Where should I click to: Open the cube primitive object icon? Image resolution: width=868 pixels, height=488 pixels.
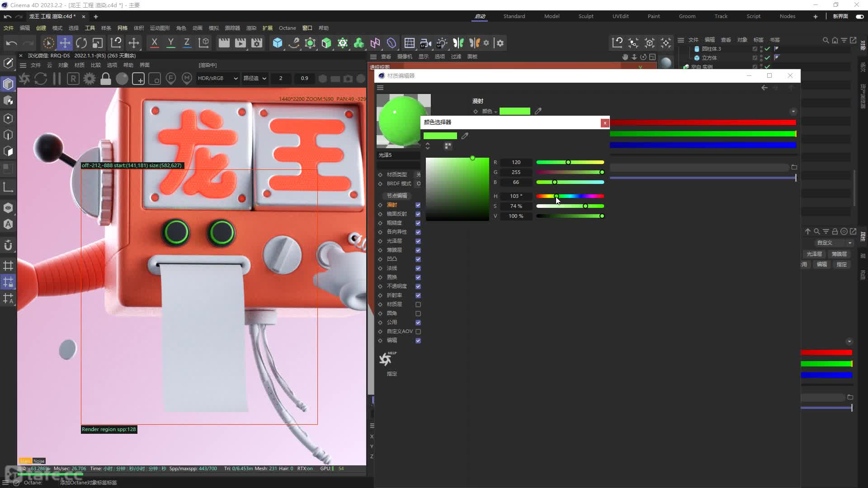278,43
